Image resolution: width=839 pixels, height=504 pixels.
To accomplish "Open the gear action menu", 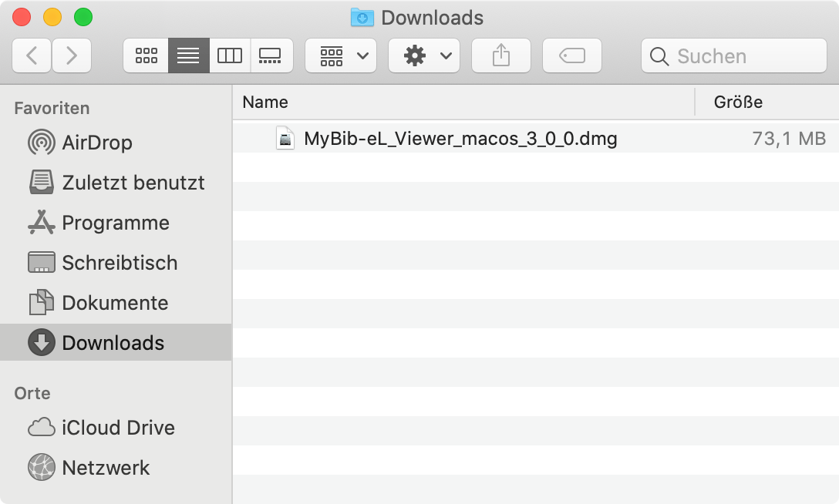I will [424, 55].
